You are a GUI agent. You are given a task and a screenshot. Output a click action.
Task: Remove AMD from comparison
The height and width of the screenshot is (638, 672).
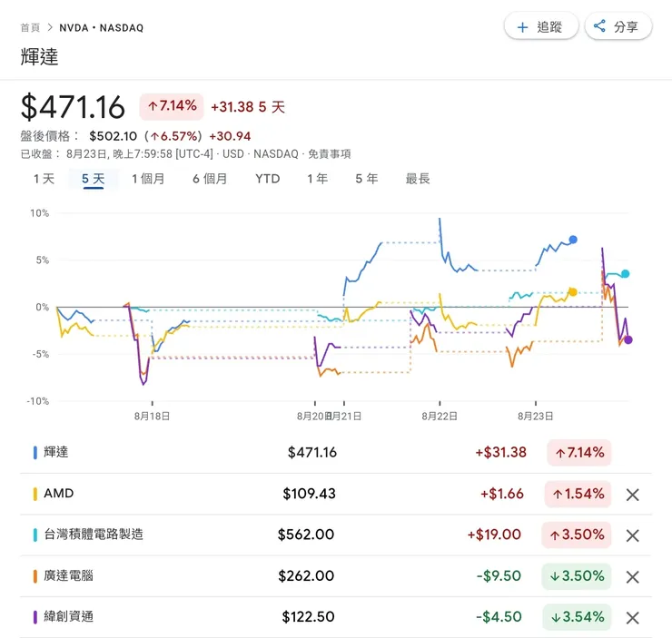coord(633,495)
